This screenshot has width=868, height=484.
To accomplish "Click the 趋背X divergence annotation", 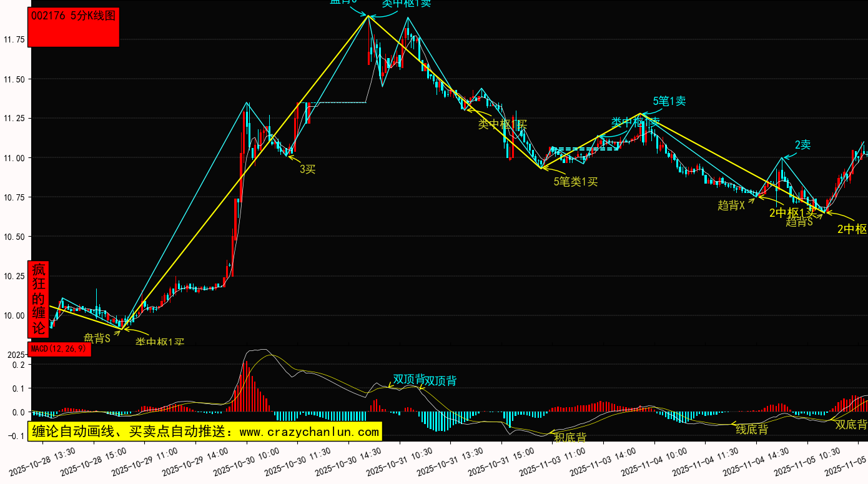I will pyautogui.click(x=731, y=205).
